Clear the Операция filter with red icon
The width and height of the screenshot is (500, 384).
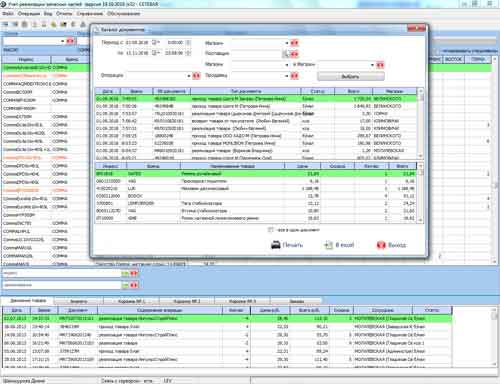196,76
